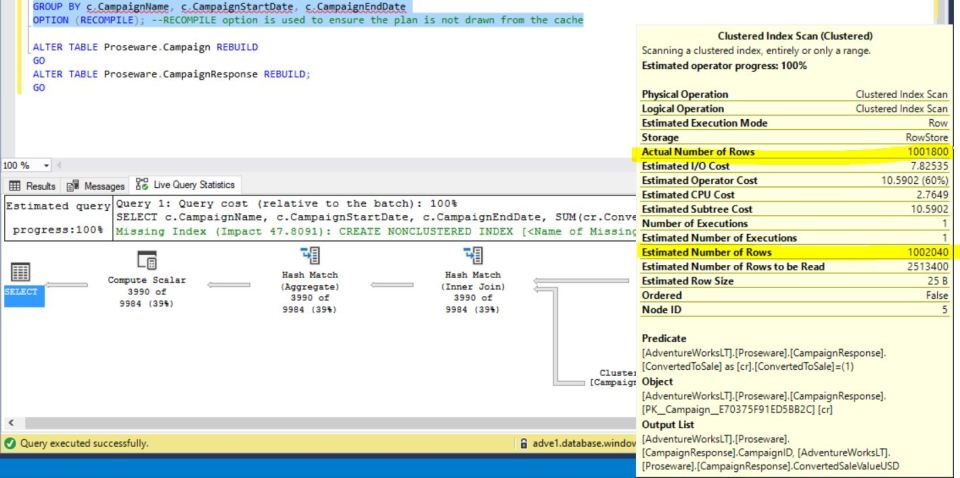
Task: Place cursor on the OPTION (RECOMPILE) line
Action: [200, 20]
